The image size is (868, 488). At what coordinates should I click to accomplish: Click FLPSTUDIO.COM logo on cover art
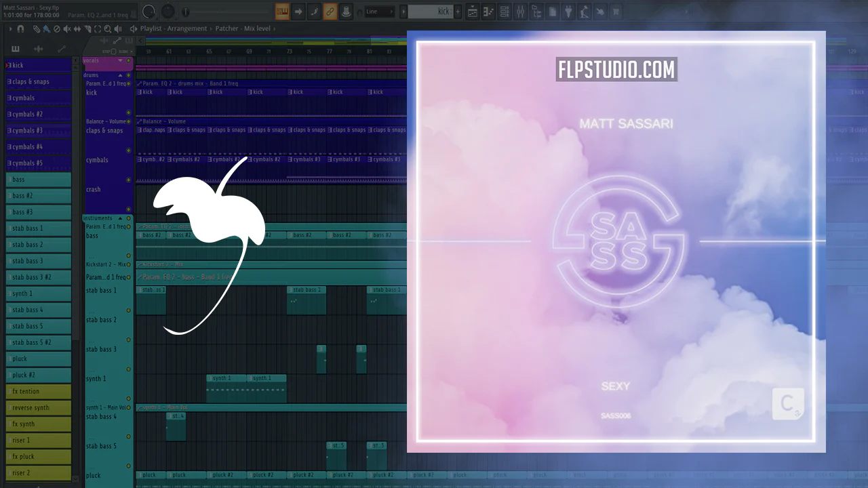click(616, 70)
